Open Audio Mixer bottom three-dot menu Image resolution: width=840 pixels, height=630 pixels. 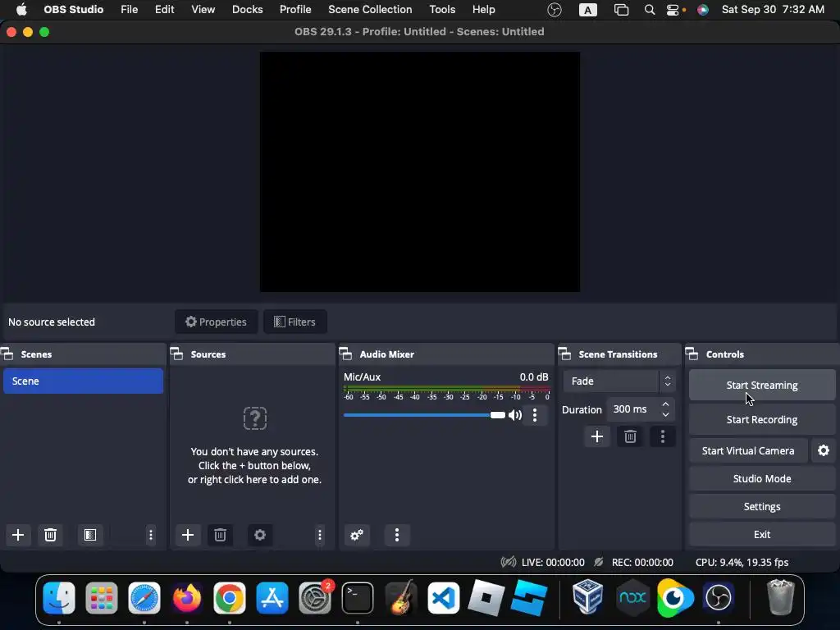(x=397, y=535)
